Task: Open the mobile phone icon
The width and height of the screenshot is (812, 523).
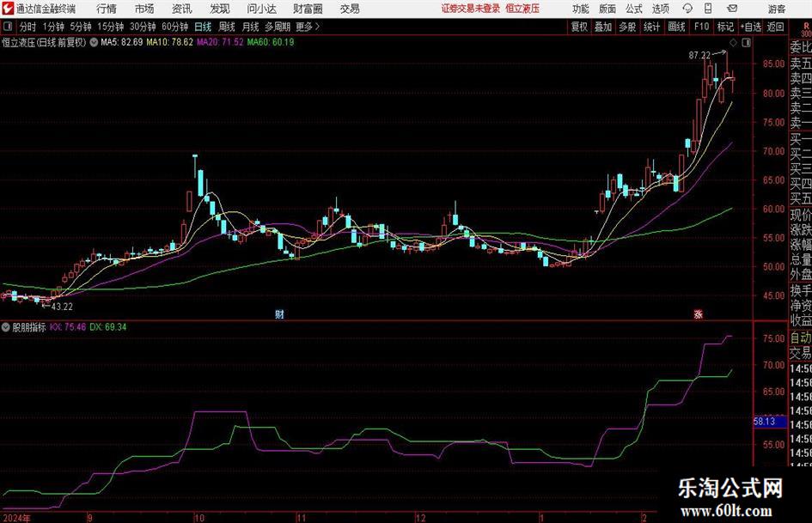Action: point(708,9)
